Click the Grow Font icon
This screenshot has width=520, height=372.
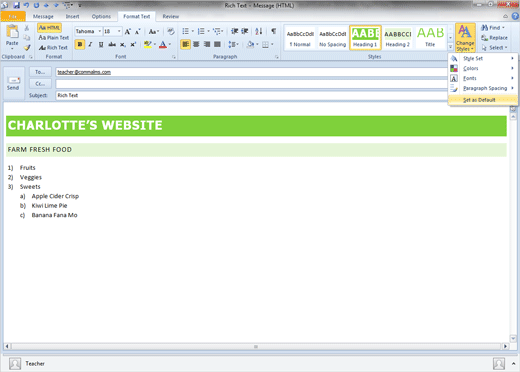pyautogui.click(x=127, y=31)
